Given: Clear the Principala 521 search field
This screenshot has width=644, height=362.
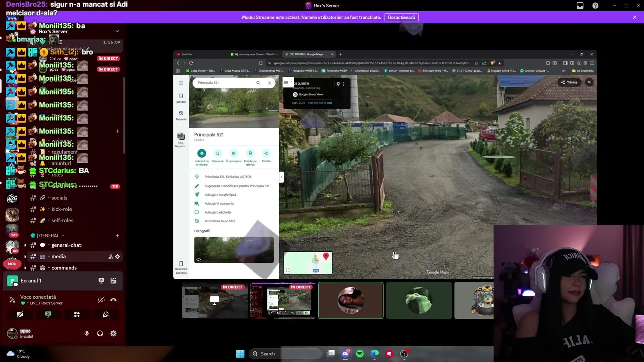Looking at the screenshot, I should tap(269, 83).
